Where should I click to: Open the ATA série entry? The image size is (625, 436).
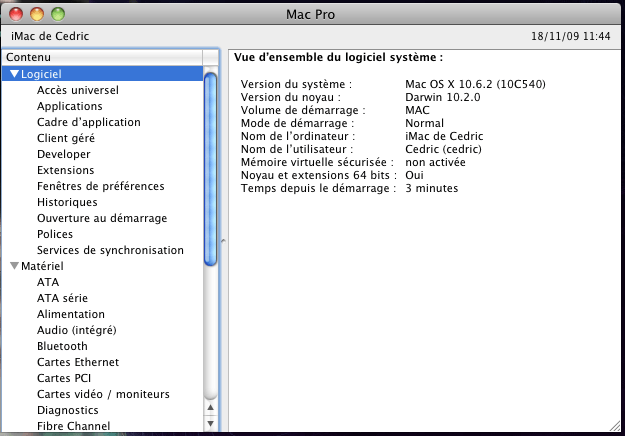coord(62,298)
